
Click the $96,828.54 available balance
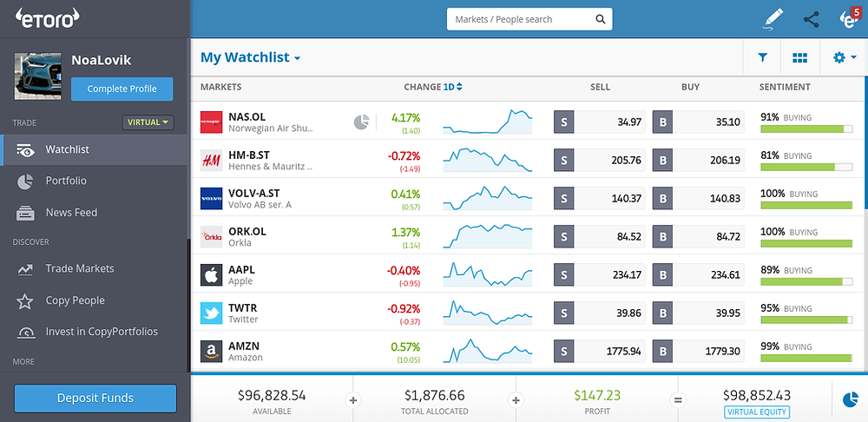[x=272, y=395]
